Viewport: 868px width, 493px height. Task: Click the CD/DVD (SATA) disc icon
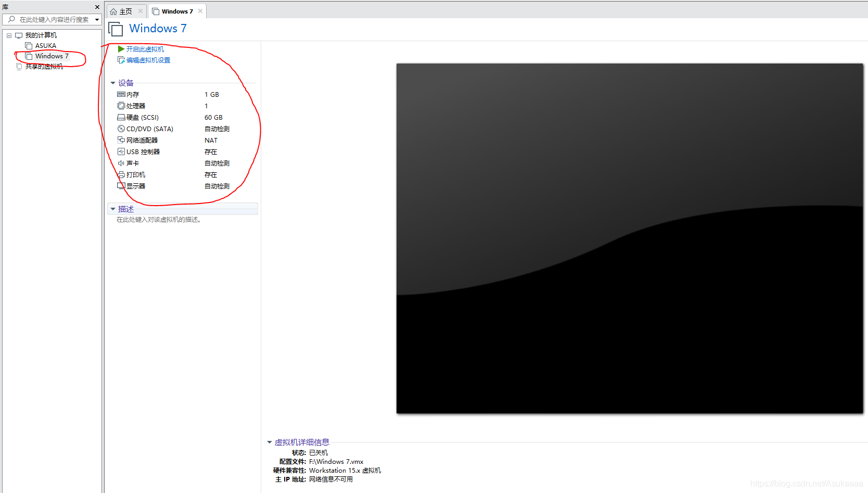click(x=121, y=129)
